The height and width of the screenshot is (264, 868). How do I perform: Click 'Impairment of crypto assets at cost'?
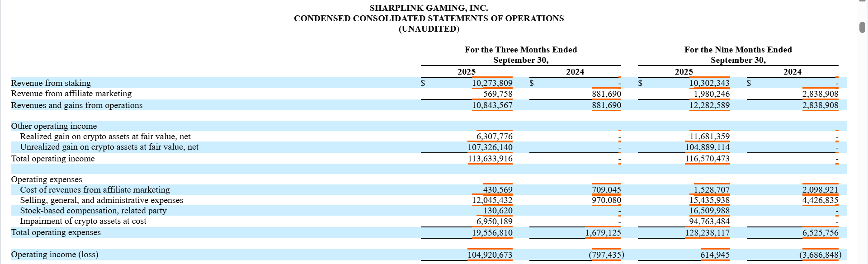click(x=83, y=221)
